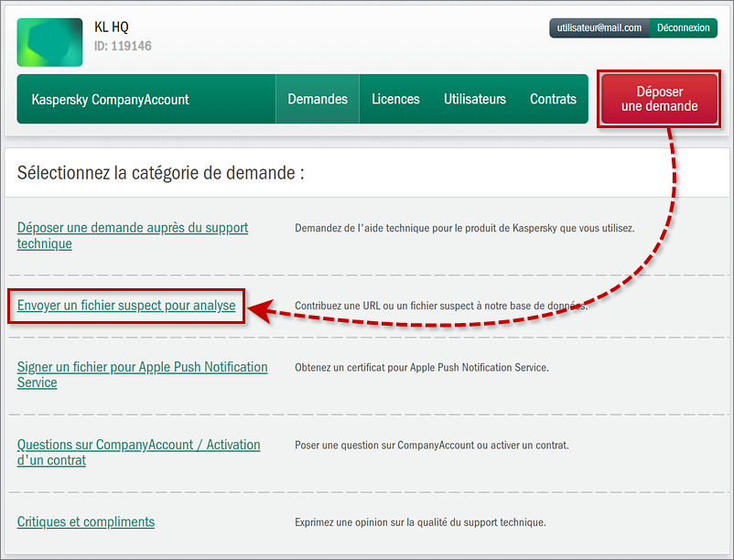Open the Demandes tab
Image resolution: width=734 pixels, height=560 pixels.
click(318, 99)
